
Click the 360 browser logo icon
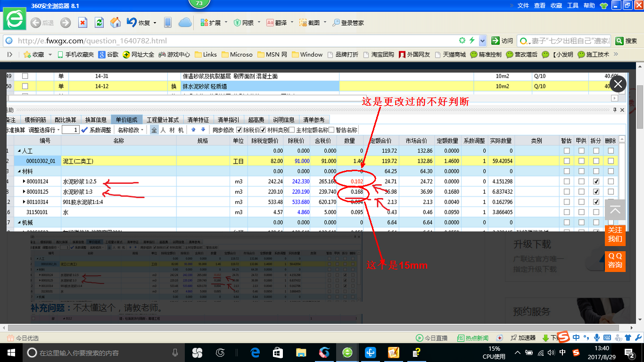(15, 19)
